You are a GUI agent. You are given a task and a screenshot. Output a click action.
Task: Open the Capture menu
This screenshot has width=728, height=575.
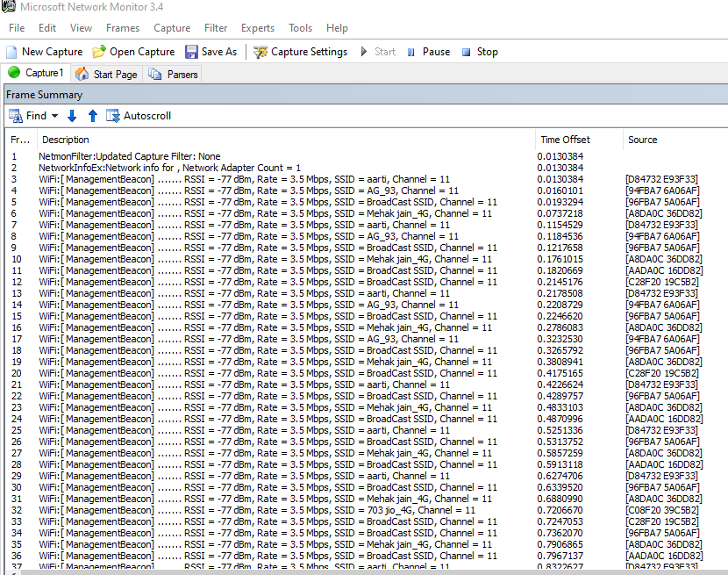(172, 28)
